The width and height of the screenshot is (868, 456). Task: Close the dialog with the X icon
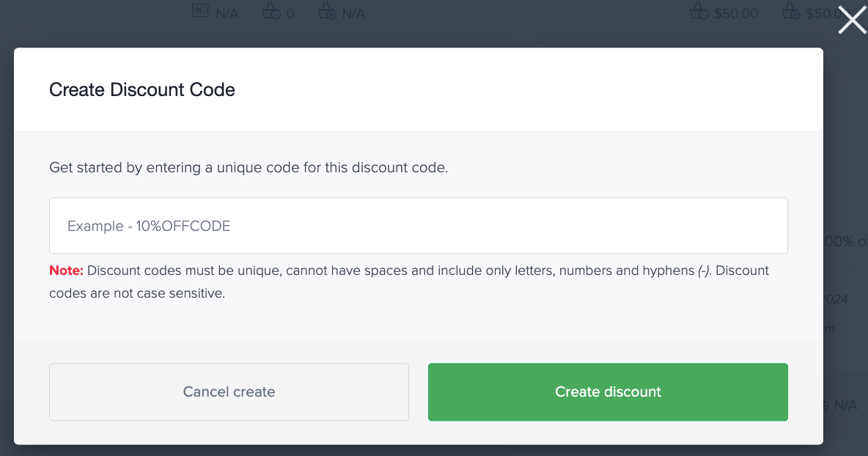(x=851, y=20)
